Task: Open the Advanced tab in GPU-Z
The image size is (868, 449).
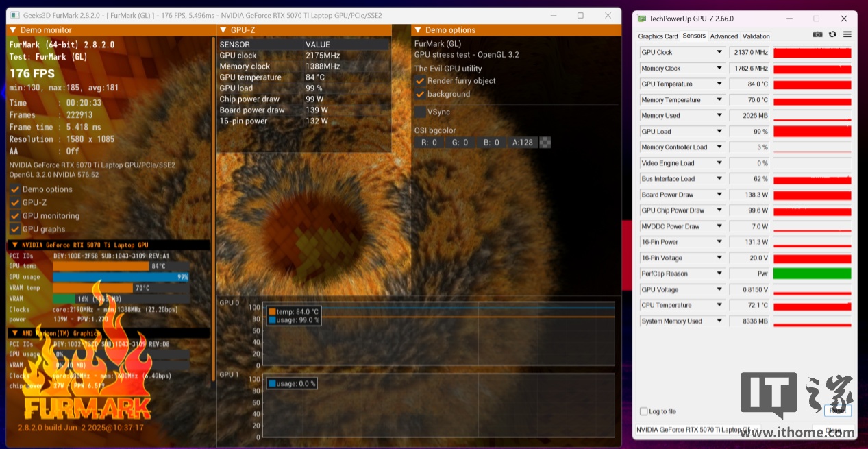Action: click(x=723, y=36)
